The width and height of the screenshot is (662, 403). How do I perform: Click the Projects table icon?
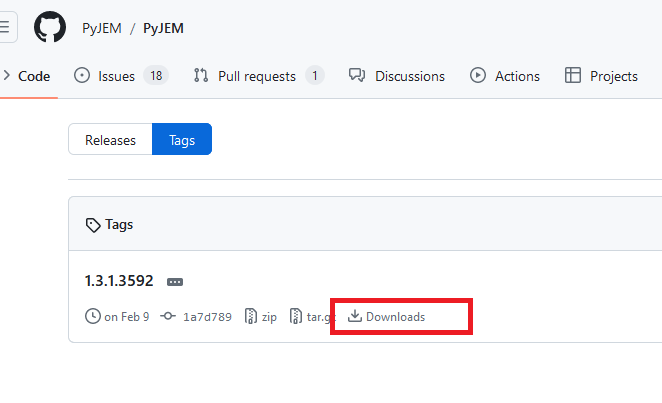coord(573,76)
